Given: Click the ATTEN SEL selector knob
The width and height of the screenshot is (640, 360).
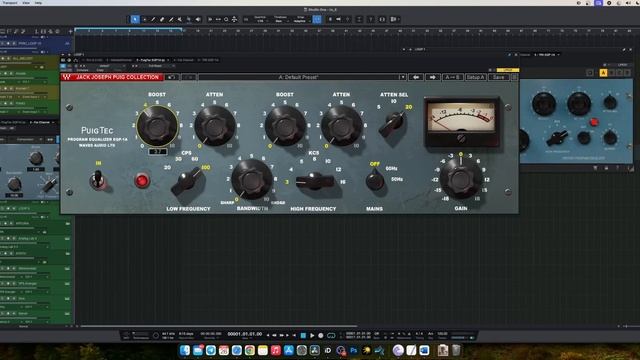Looking at the screenshot, I should [393, 124].
